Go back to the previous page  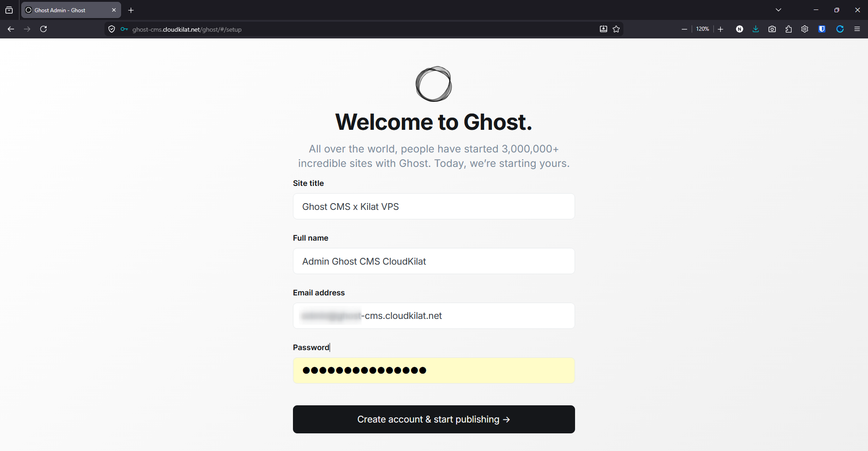pos(11,29)
